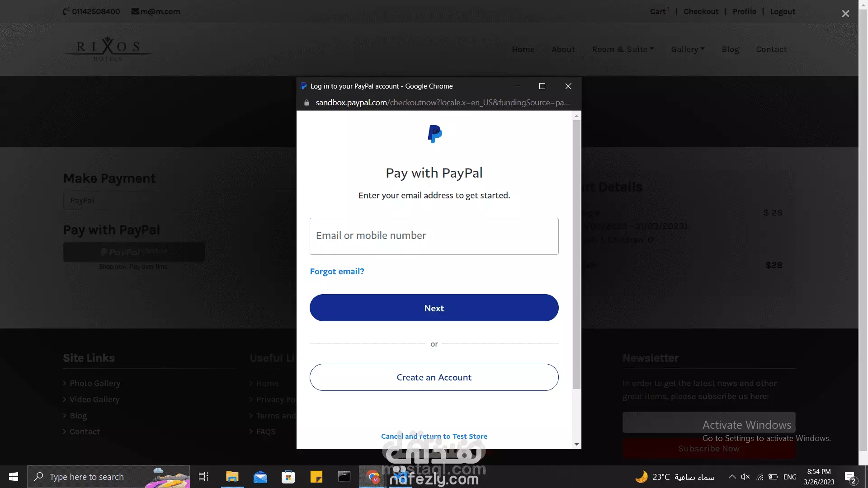Click Cancel and return to Test Store

click(x=434, y=436)
